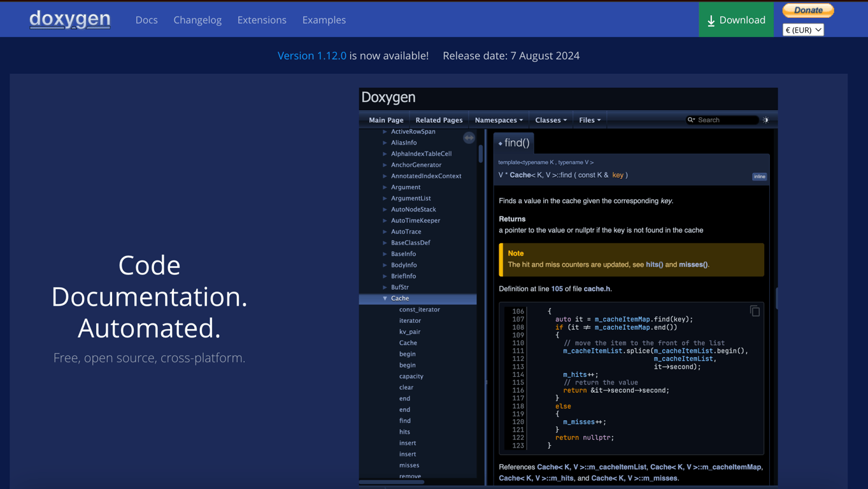Click the PayPal Donate button
Screen dimensions: 868x489
coord(808,10)
